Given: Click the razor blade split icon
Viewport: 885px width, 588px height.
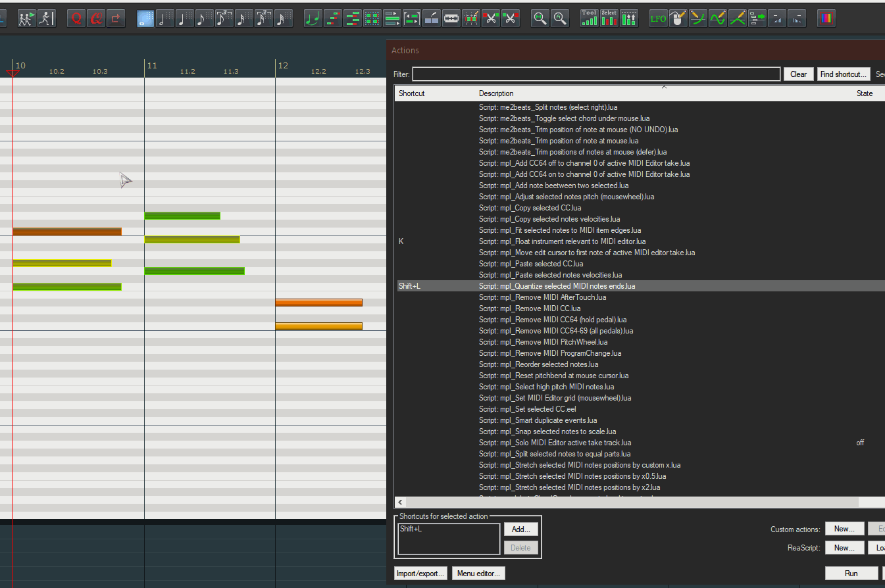Looking at the screenshot, I should tap(451, 18).
